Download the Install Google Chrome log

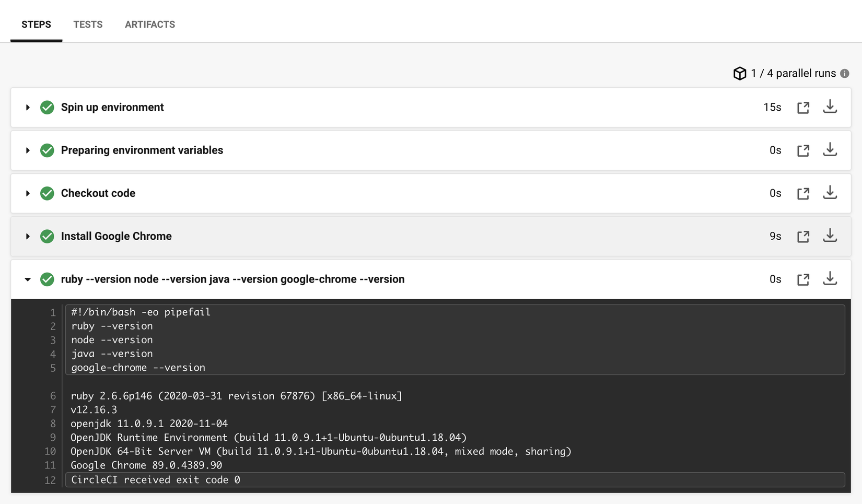pos(830,236)
